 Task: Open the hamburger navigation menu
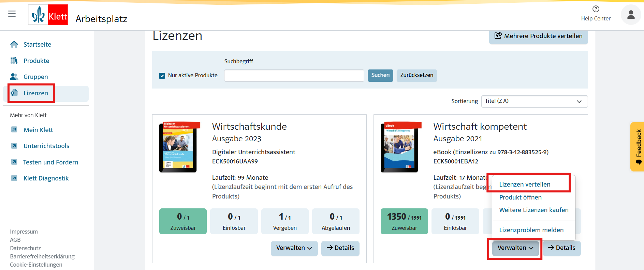point(12,14)
